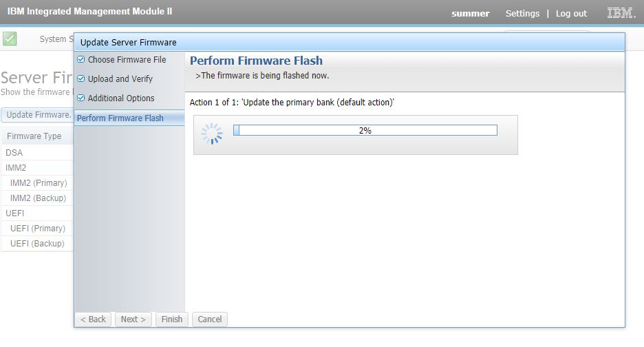Click the Finish button
Image resolution: width=644 pixels, height=347 pixels.
[172, 319]
